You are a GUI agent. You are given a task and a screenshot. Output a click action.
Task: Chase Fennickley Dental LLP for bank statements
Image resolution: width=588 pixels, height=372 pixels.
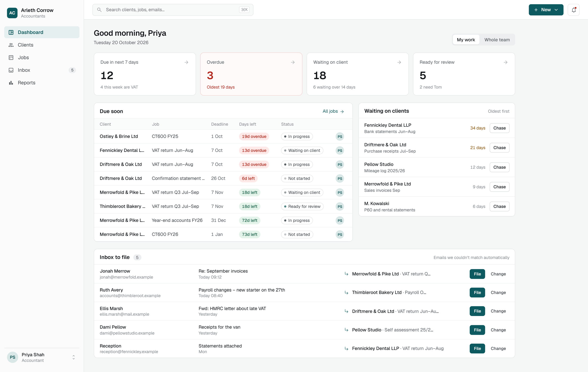tap(499, 128)
